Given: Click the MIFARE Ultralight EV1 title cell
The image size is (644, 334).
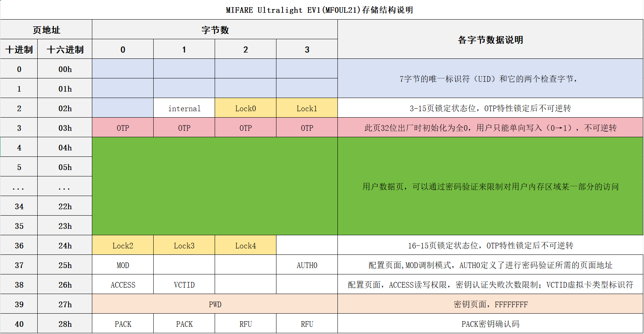Looking at the screenshot, I should [x=319, y=10].
